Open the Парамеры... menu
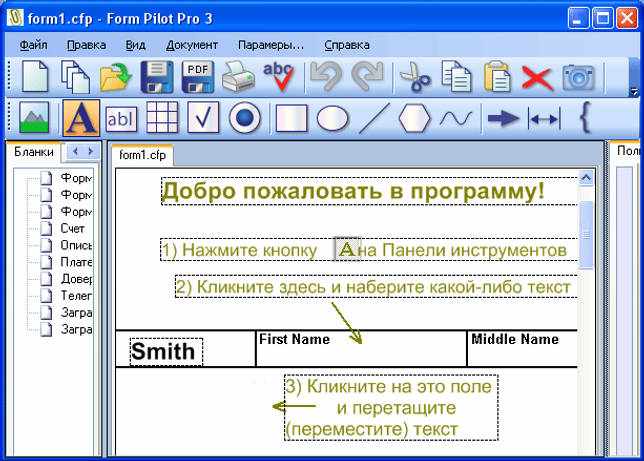This screenshot has width=644, height=461. coord(271,45)
